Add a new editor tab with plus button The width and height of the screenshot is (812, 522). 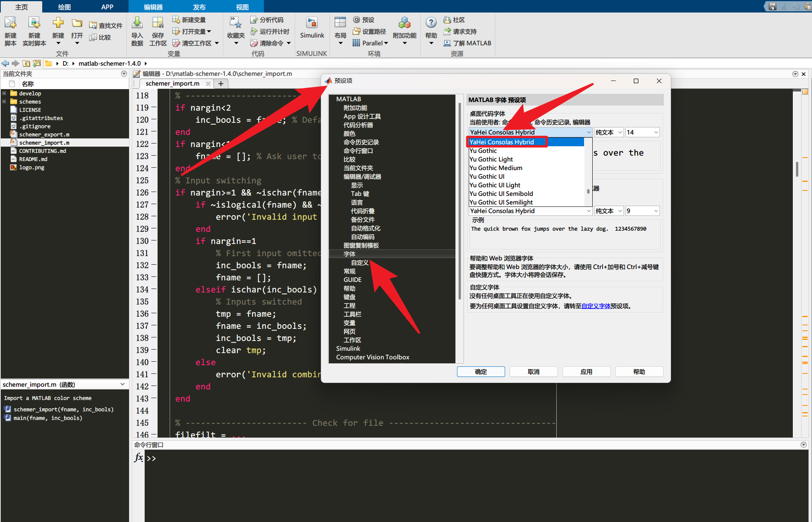221,83
